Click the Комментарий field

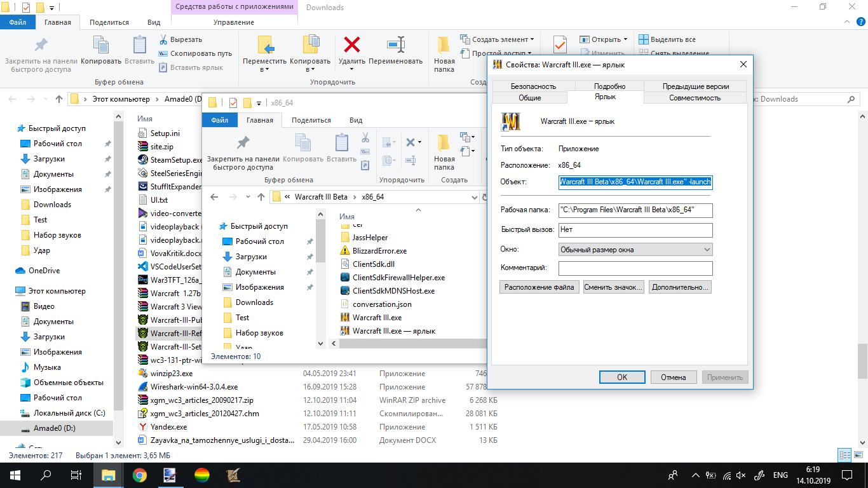tap(635, 268)
